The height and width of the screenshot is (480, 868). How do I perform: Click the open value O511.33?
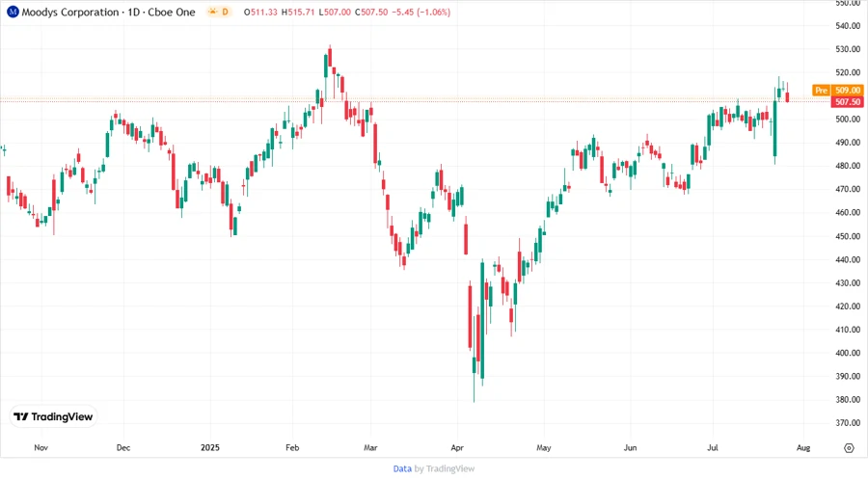pos(260,12)
